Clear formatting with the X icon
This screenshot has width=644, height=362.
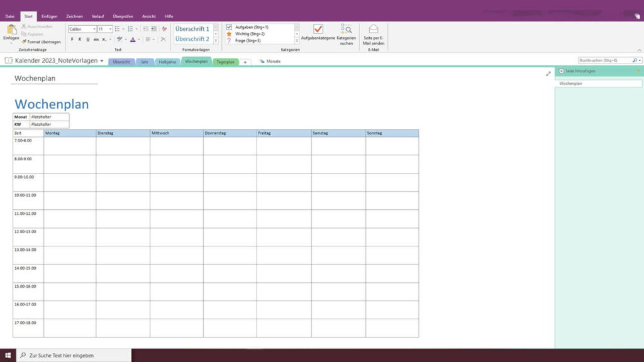[x=164, y=39]
